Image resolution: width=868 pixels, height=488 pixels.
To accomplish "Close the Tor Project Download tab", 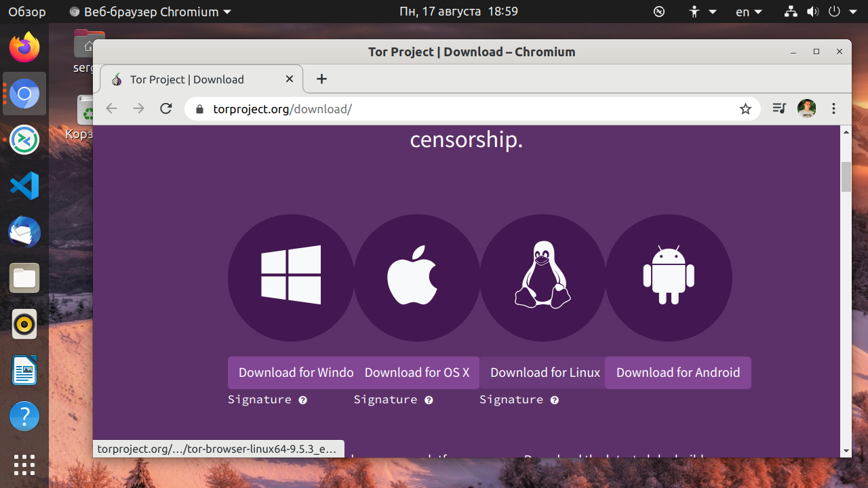I will [290, 79].
